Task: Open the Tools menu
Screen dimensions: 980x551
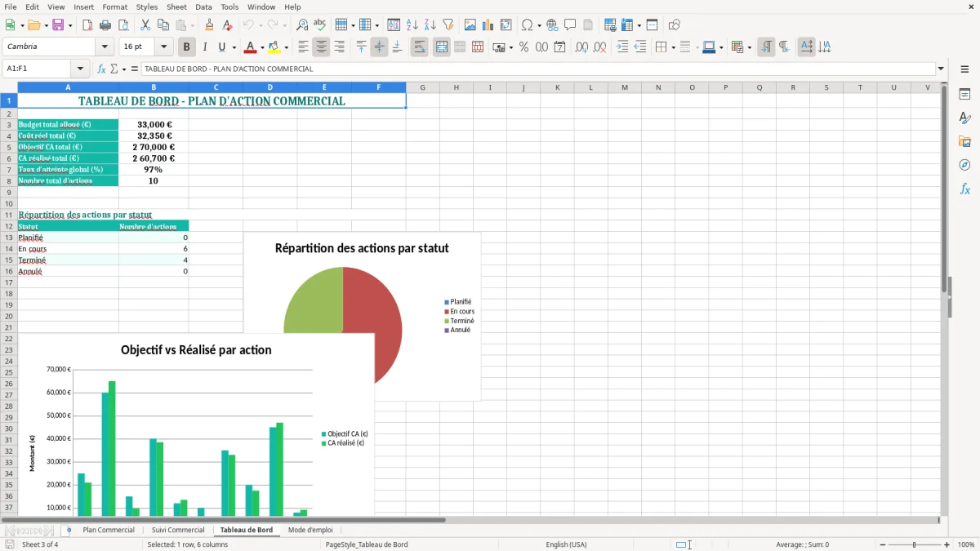Action: (229, 7)
